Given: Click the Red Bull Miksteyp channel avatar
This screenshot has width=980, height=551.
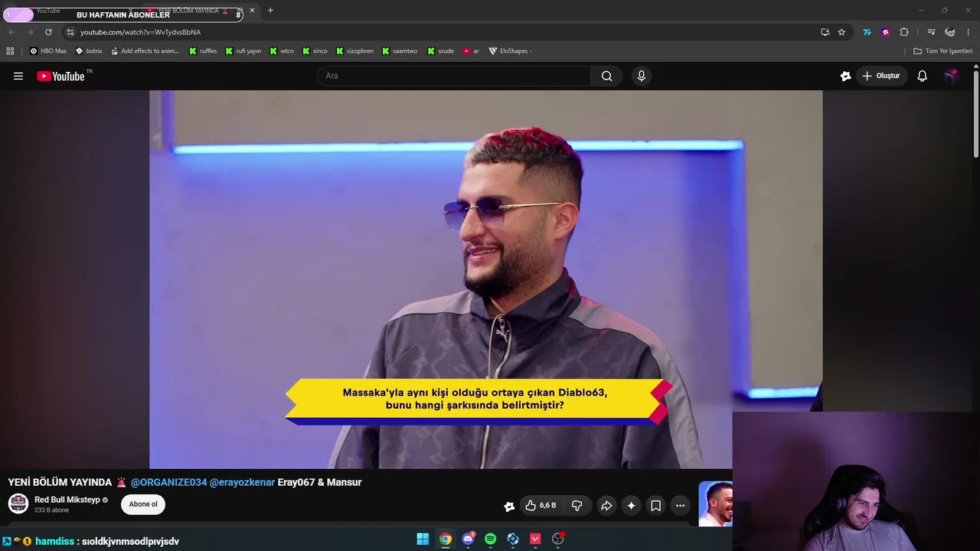Looking at the screenshot, I should (x=18, y=504).
